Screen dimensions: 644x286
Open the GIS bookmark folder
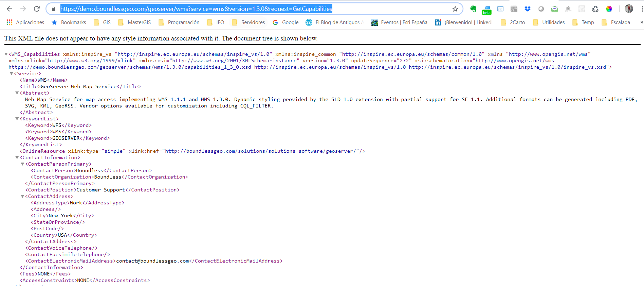pos(102,22)
